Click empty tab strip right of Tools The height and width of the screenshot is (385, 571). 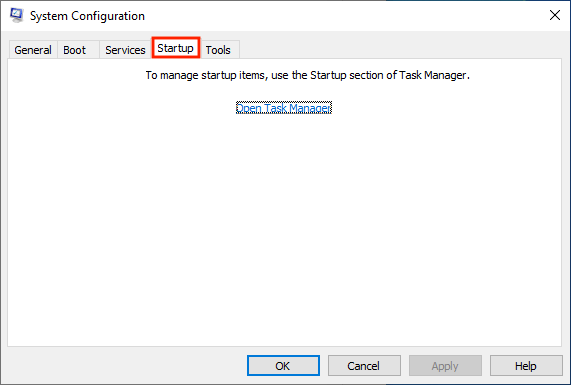coord(401,49)
